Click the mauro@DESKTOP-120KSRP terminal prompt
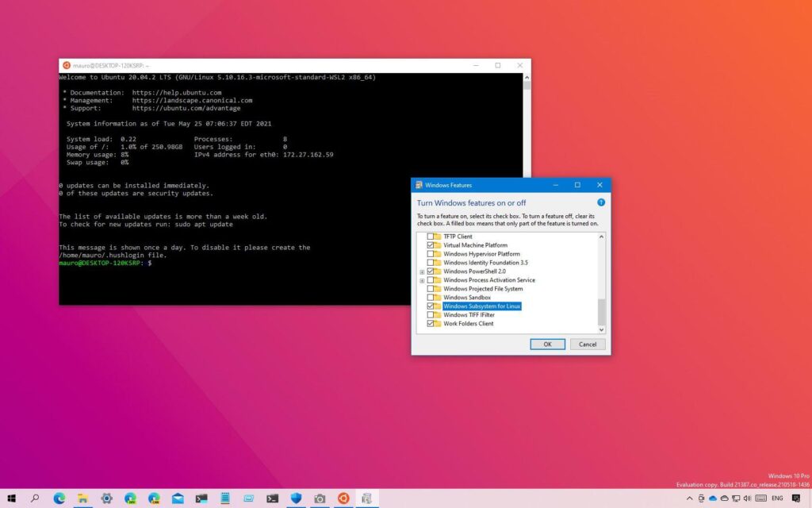The width and height of the screenshot is (812, 508). tap(100, 263)
